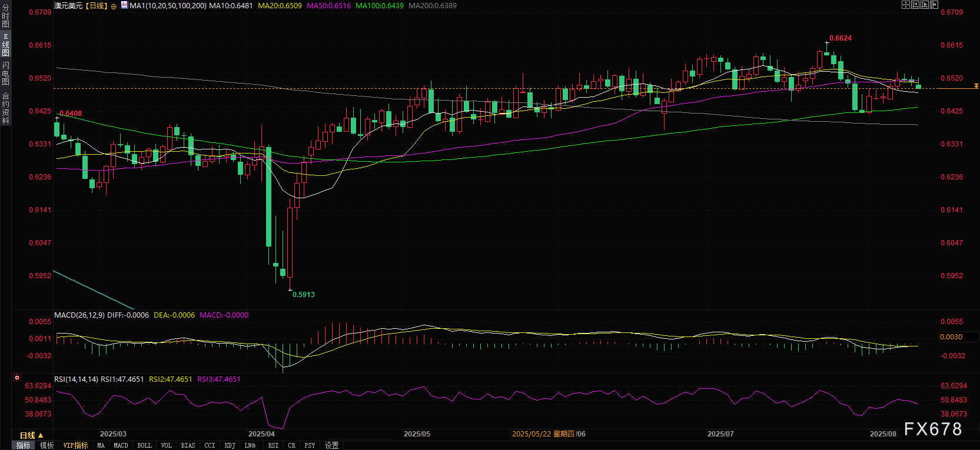Click the crosshair cursor icon at top right

coord(906,5)
